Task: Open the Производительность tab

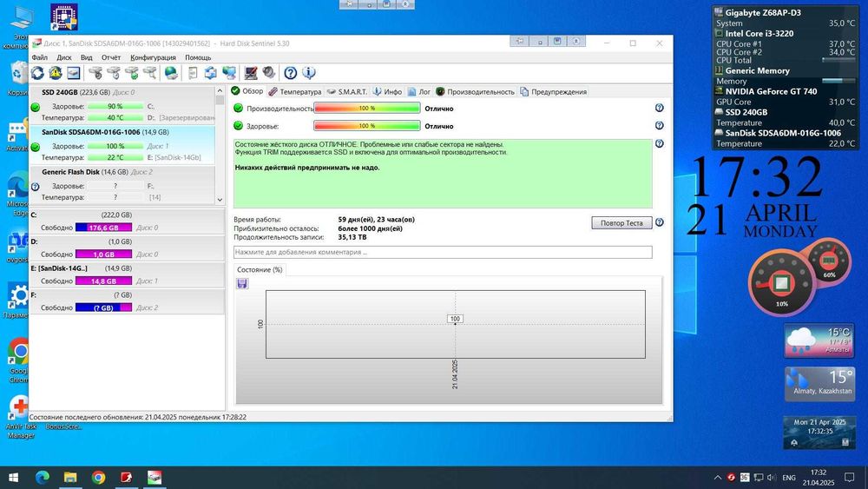Action: 475,92
